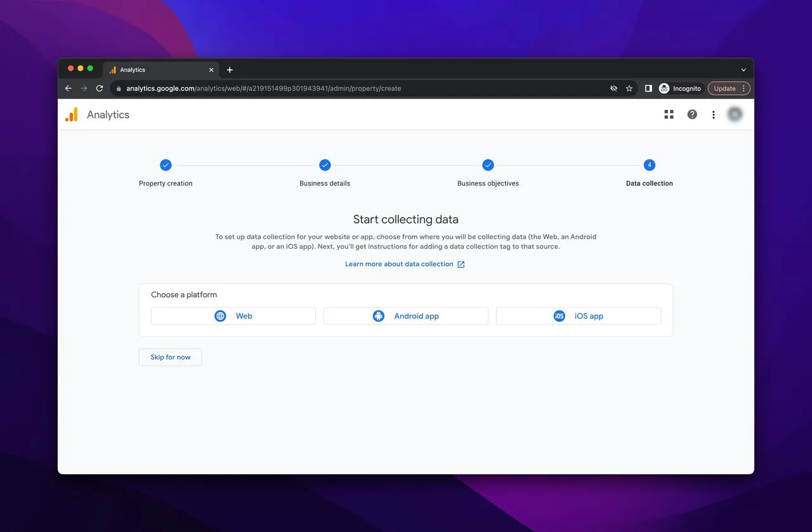Click the Choose a platform label

click(x=184, y=295)
